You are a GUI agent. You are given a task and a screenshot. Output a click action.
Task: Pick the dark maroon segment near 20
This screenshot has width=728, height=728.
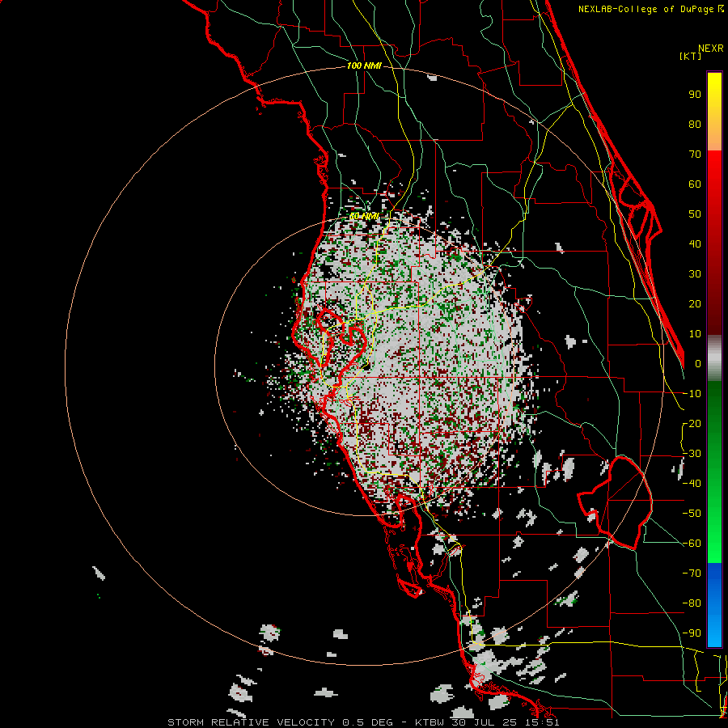click(714, 307)
